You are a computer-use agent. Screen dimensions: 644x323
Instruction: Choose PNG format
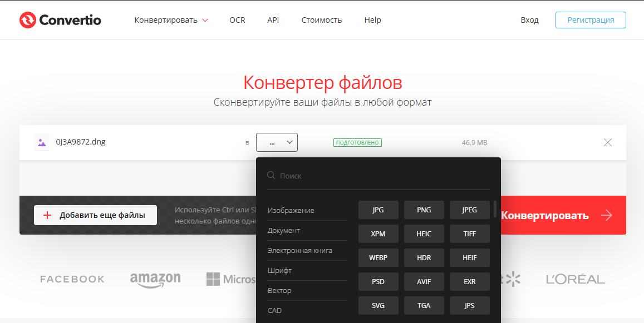pyautogui.click(x=424, y=210)
